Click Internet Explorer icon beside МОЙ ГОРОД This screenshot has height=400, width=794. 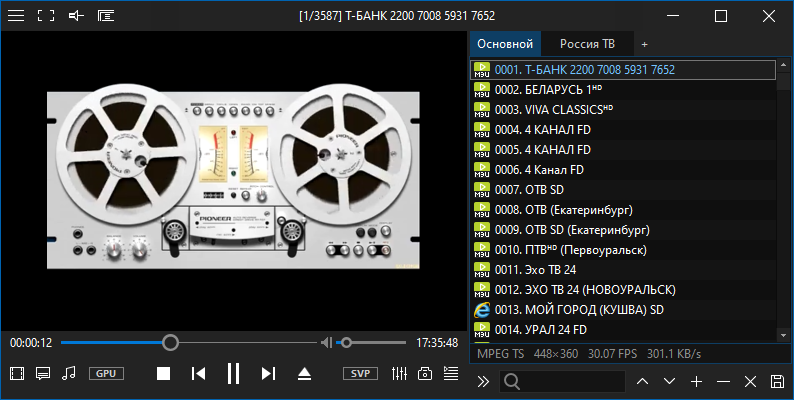coord(482,310)
